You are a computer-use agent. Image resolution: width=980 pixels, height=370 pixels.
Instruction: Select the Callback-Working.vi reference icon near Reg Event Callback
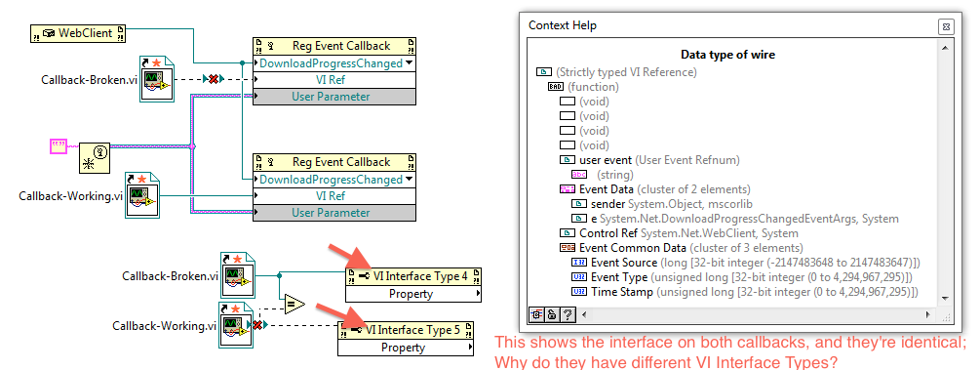click(x=141, y=194)
